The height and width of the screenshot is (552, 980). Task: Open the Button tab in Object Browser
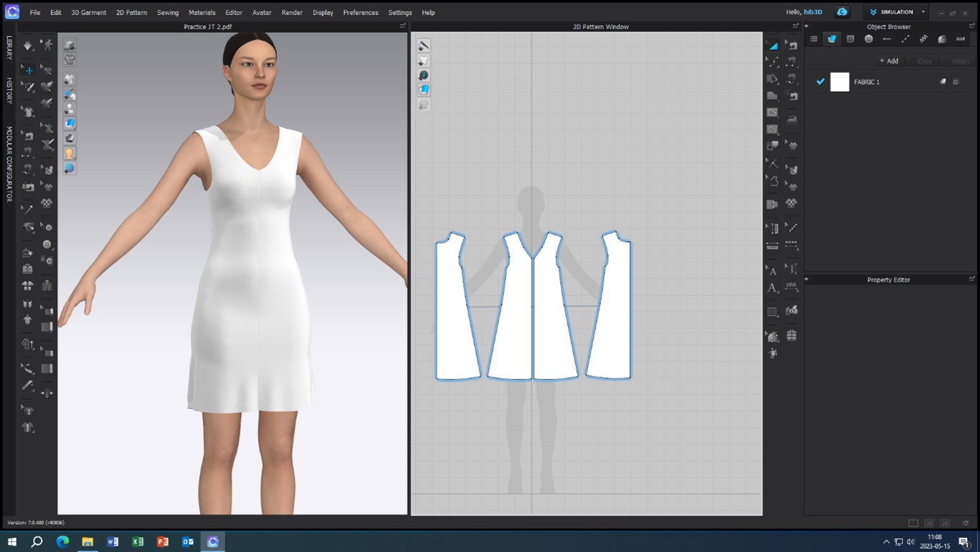pyautogui.click(x=868, y=40)
